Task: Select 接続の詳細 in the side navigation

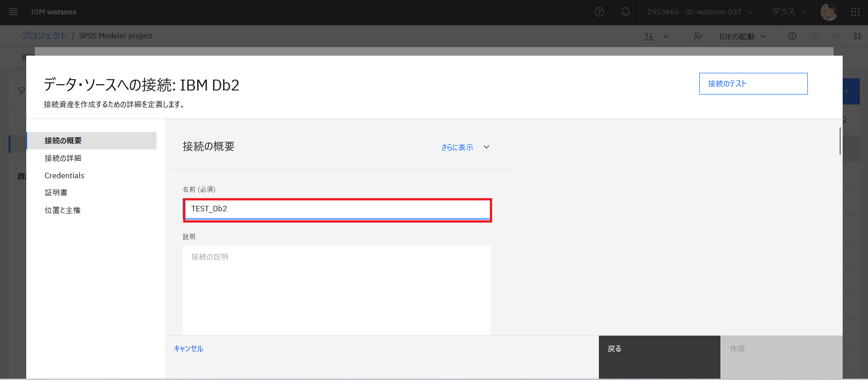Action: (91, 158)
